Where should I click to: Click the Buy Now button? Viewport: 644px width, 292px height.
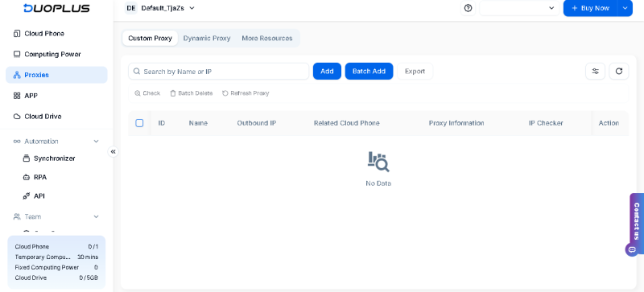(590, 8)
